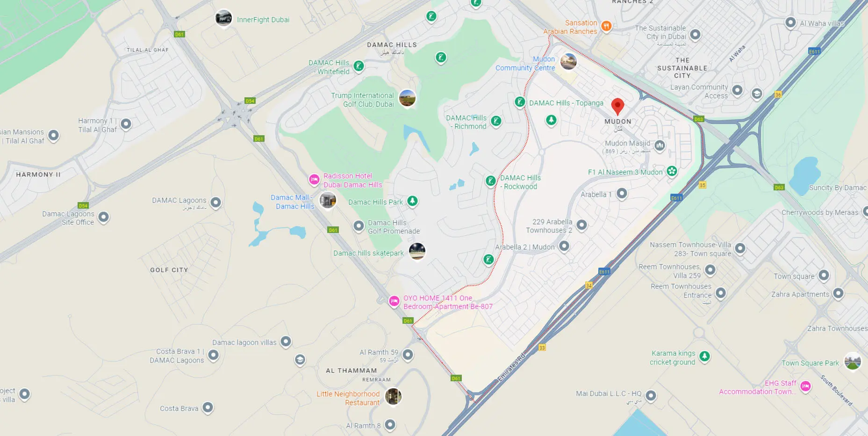Click the Damac Hills Park tree marker
Viewport: 868px width, 436px height.
tap(412, 201)
